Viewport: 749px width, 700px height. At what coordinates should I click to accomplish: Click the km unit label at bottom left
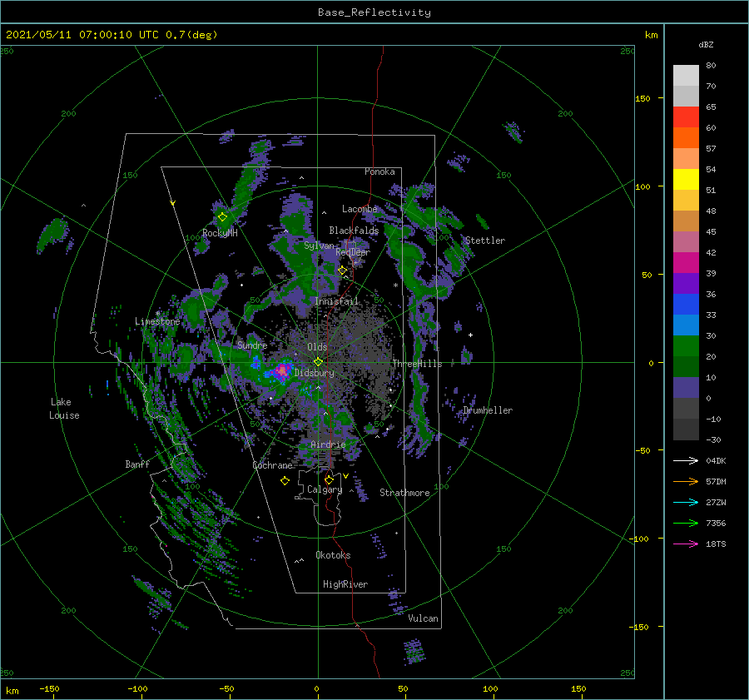pyautogui.click(x=12, y=691)
